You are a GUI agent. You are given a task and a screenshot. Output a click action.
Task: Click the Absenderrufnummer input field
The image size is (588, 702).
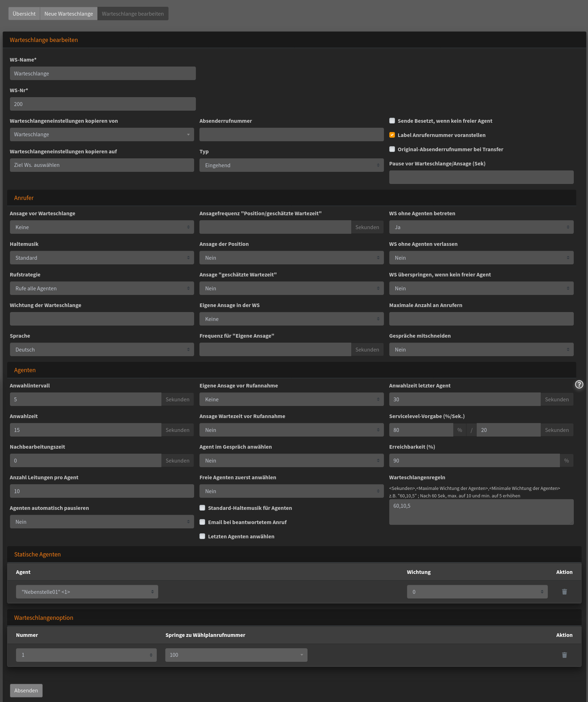(x=291, y=134)
